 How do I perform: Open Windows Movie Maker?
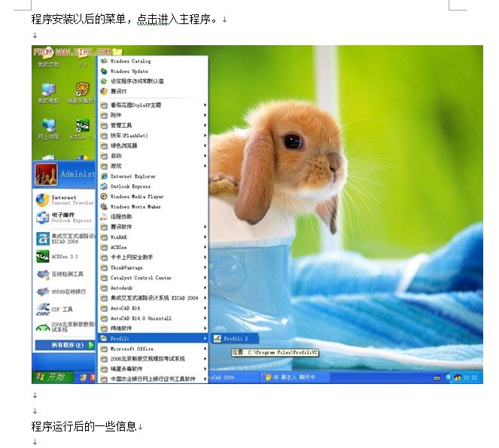click(x=153, y=206)
